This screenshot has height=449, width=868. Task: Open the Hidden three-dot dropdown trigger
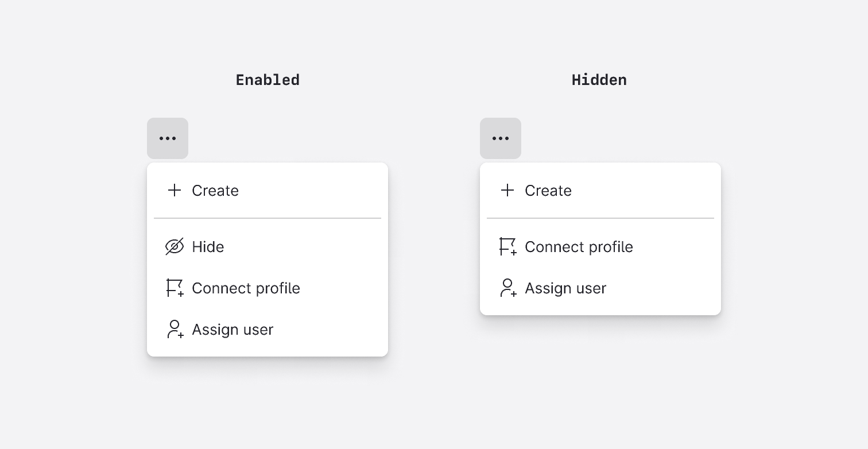pos(500,138)
